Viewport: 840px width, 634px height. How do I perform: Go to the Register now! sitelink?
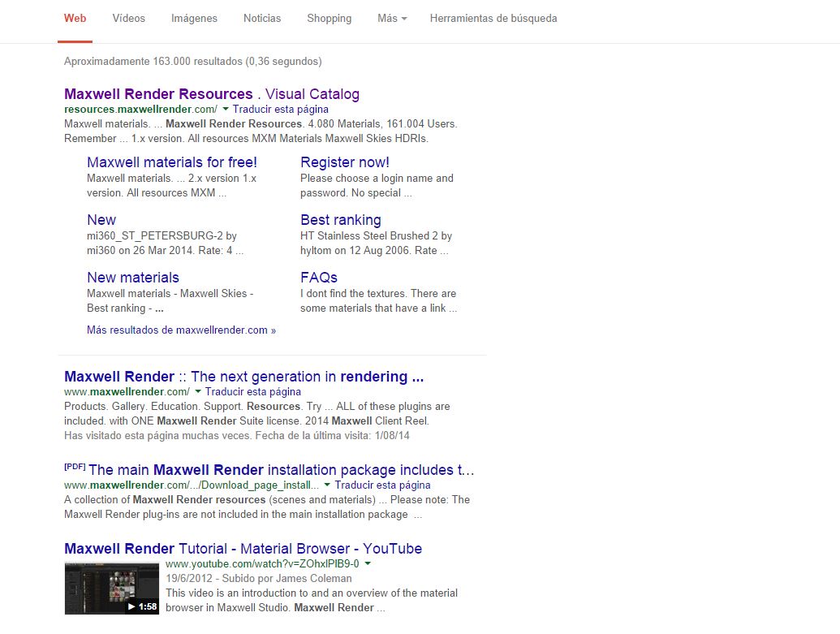pos(345,162)
